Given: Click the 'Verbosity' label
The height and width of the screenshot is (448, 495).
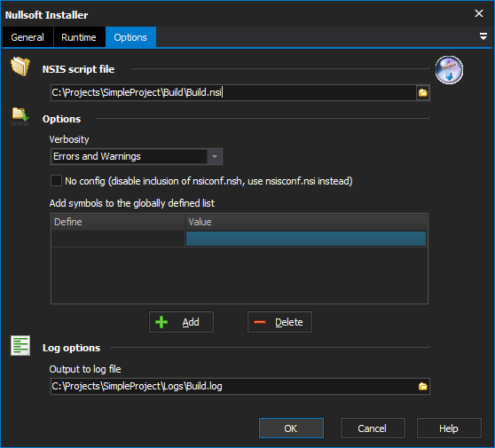Looking at the screenshot, I should point(69,139).
